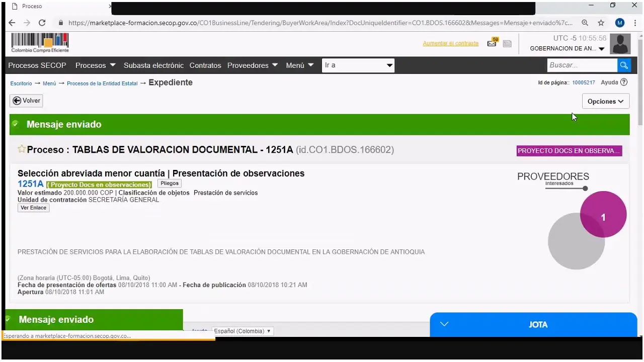Screen dimensions: 644x362
Task: Click the Aumentar el contraste link
Action: point(451,43)
